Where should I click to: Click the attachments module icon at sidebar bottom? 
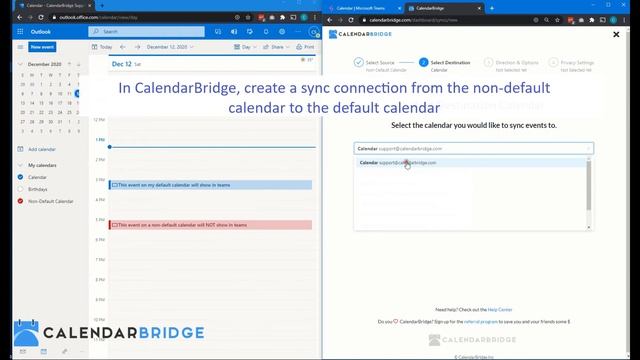(x=64, y=351)
